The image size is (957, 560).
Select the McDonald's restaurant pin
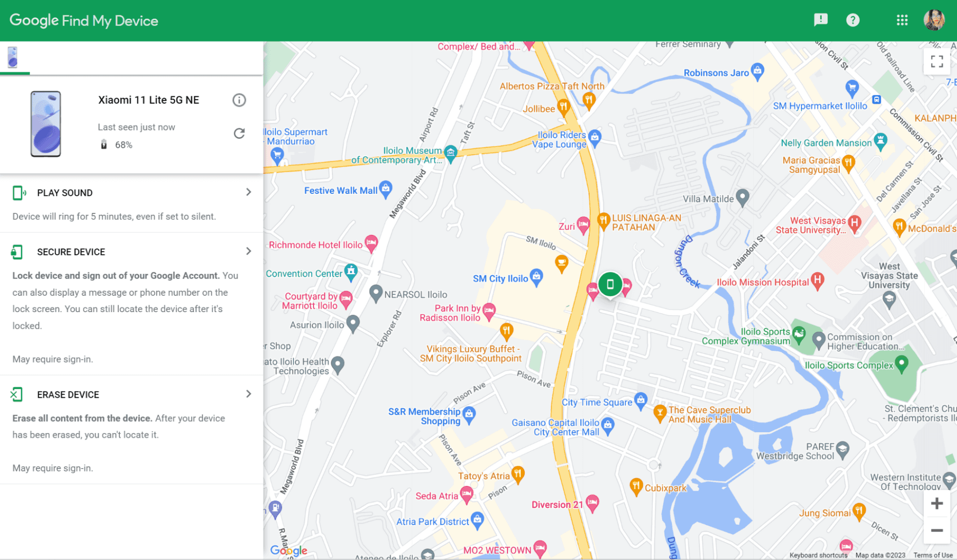[900, 227]
